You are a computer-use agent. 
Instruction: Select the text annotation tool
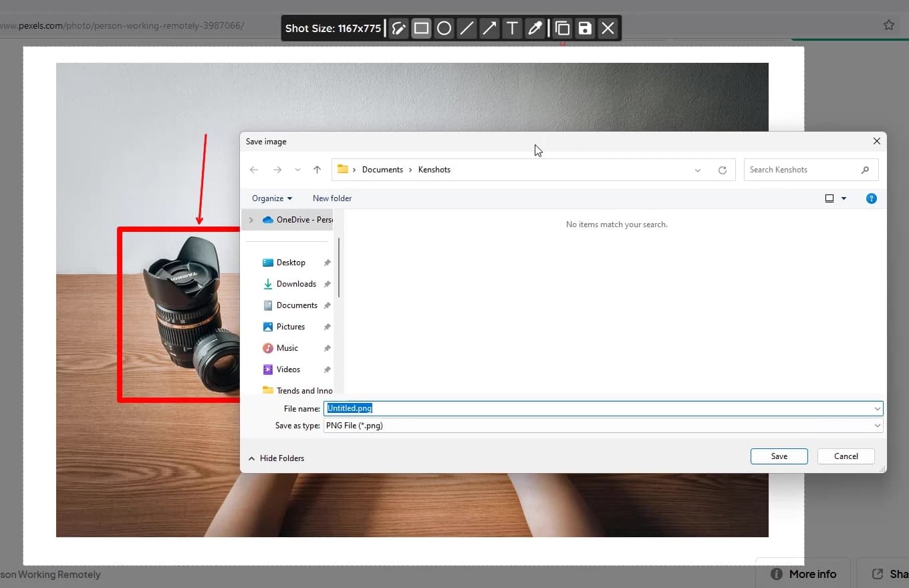(x=512, y=28)
